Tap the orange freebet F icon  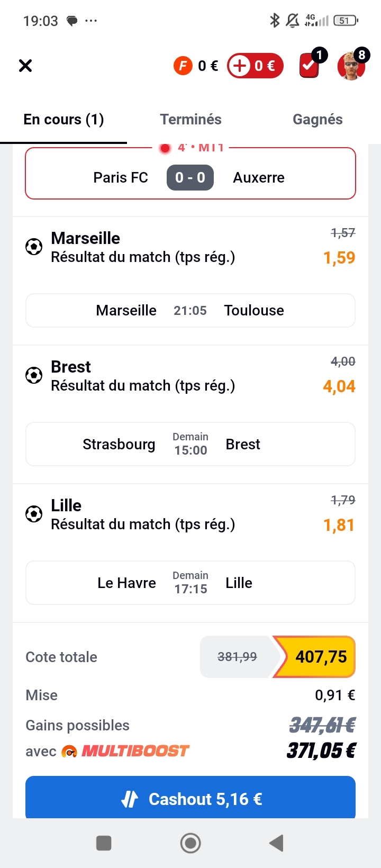point(183,66)
